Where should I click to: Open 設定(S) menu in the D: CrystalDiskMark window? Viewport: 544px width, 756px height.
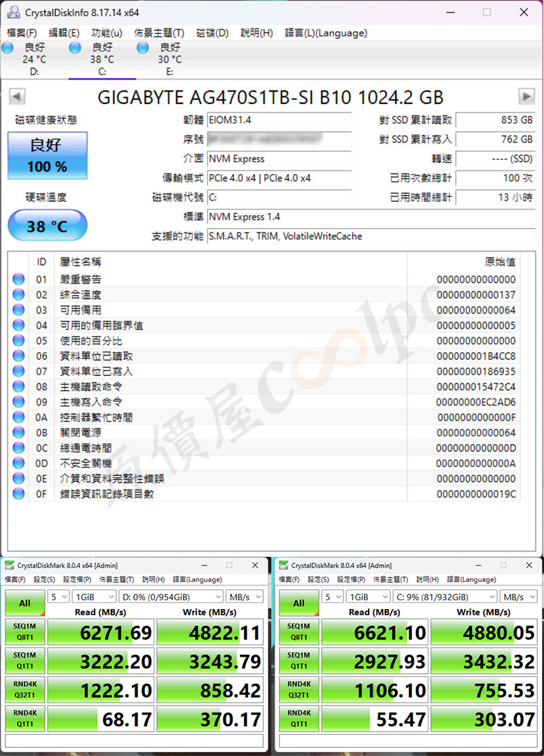[44, 579]
